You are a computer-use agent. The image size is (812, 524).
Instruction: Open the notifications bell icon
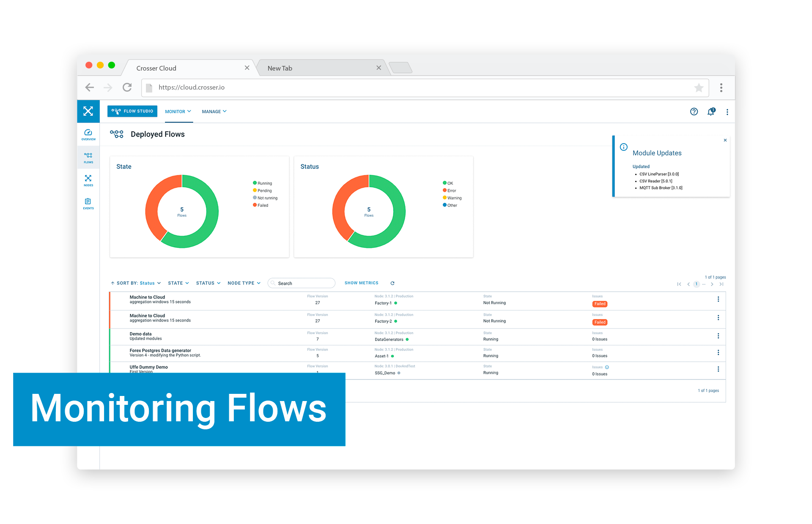click(x=711, y=112)
